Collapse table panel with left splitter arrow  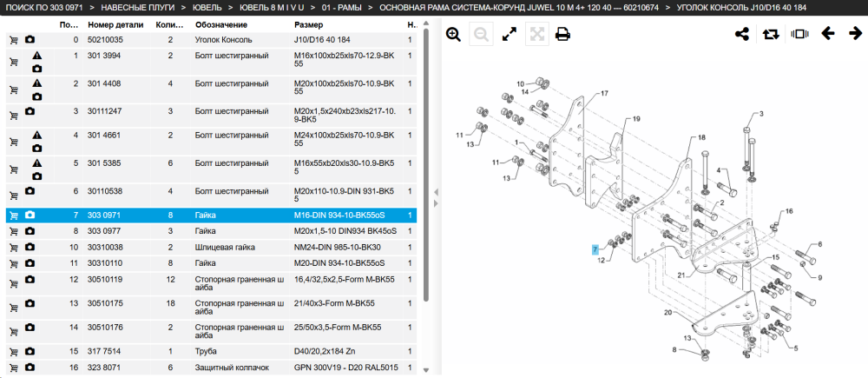[x=437, y=192]
